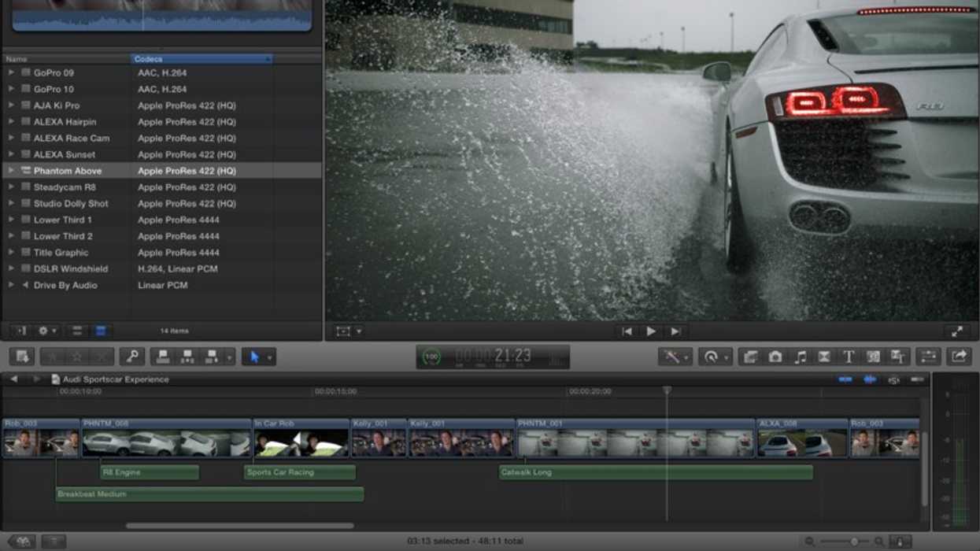Screen dimensions: 980x551
Task: Click the timeline horizontal scrollbar
Action: [x=239, y=526]
